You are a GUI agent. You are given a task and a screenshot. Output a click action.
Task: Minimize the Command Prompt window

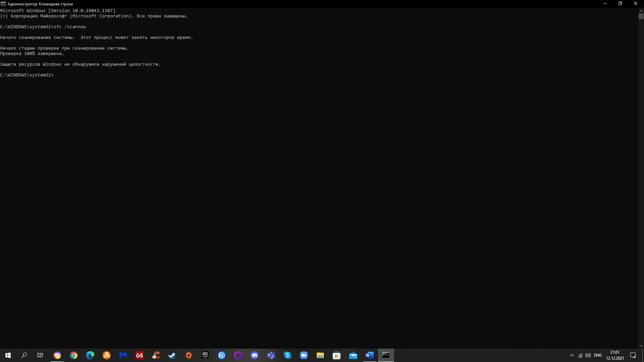tap(605, 4)
